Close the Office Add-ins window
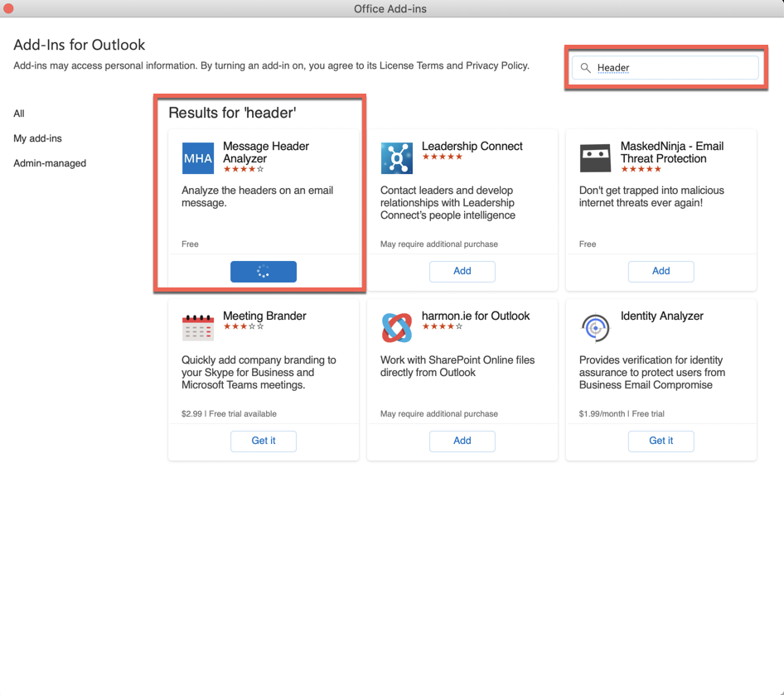Screen dimensions: 784x695 pyautogui.click(x=8, y=8)
